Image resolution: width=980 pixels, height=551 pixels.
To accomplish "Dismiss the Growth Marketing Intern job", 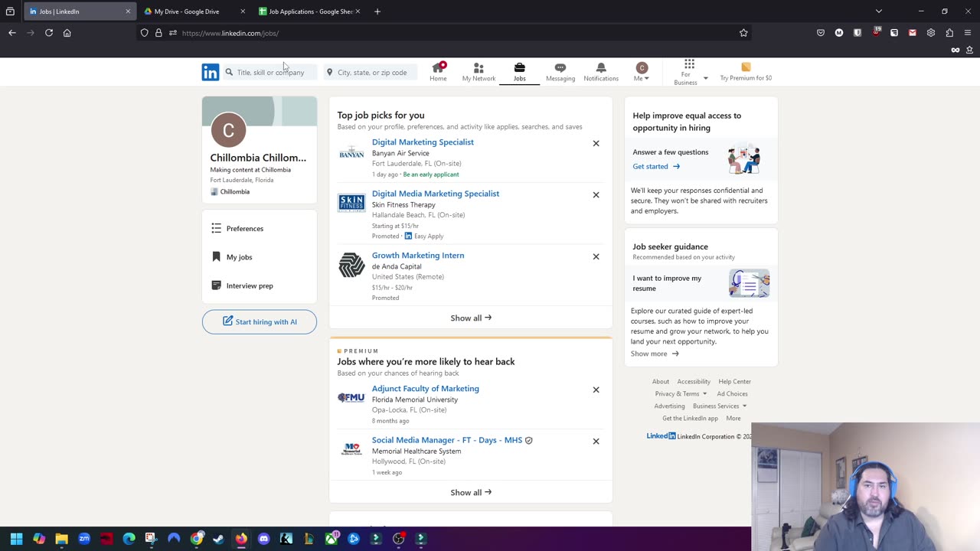I will 596,256.
